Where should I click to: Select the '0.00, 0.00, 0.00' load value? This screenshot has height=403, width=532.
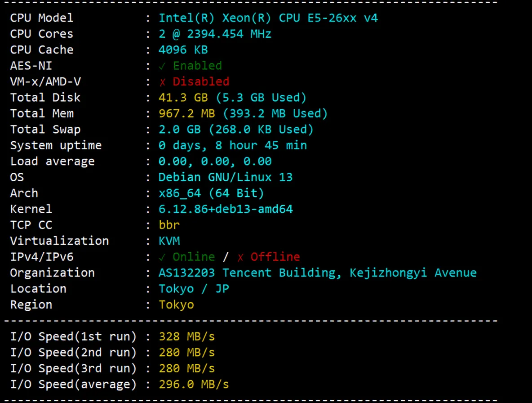(215, 161)
